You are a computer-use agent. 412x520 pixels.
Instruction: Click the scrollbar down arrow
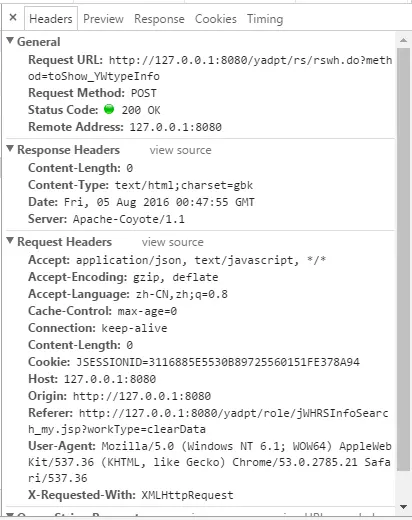(x=403, y=507)
